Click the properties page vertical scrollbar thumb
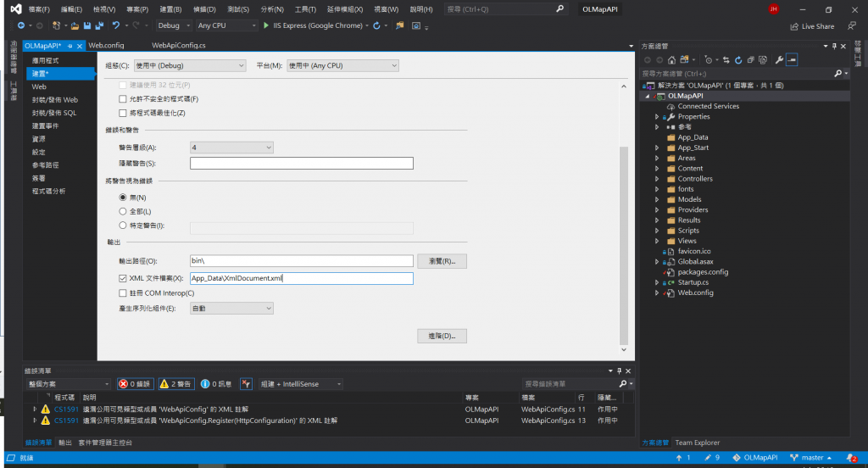 (624, 245)
